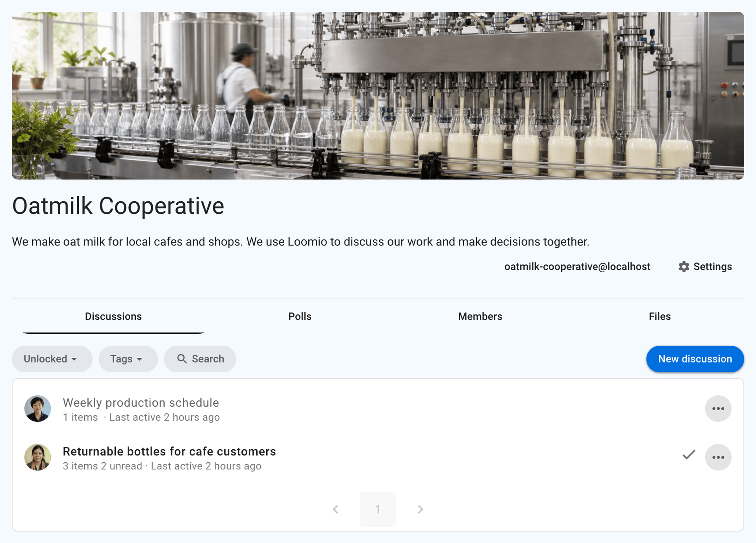The height and width of the screenshot is (543, 756).
Task: Expand the Tags filter dropdown
Action: [128, 359]
